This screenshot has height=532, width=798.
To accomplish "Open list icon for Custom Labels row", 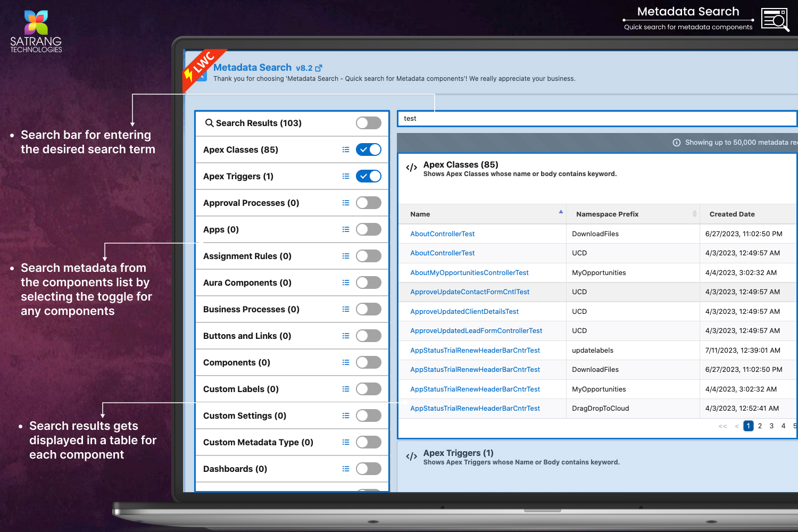I will tap(346, 389).
